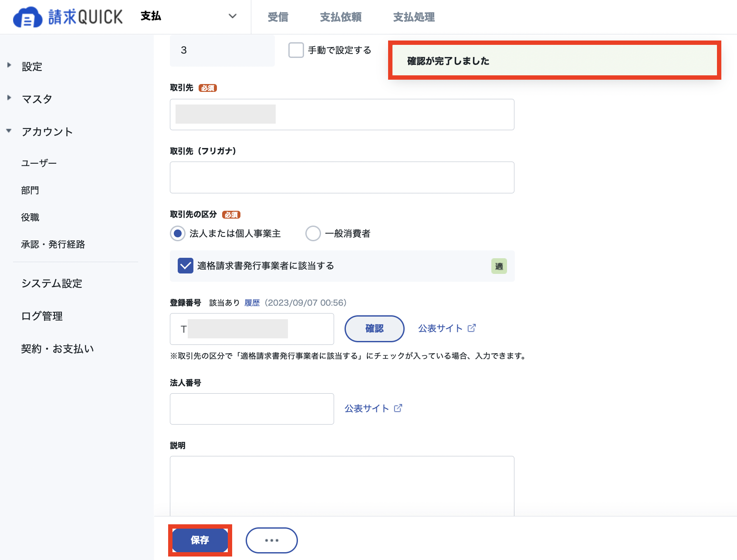Viewport: 737px width, 560px height.
Task: Click the green 適 badge icon
Action: point(499,266)
